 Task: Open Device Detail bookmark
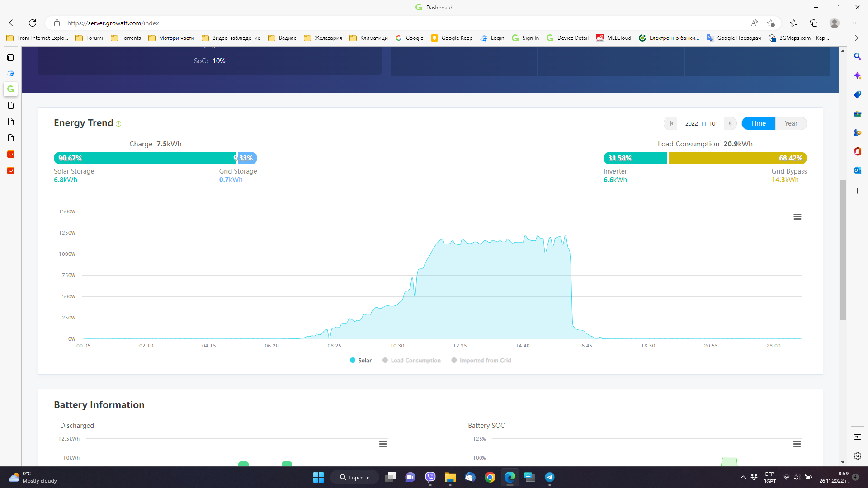coord(568,38)
